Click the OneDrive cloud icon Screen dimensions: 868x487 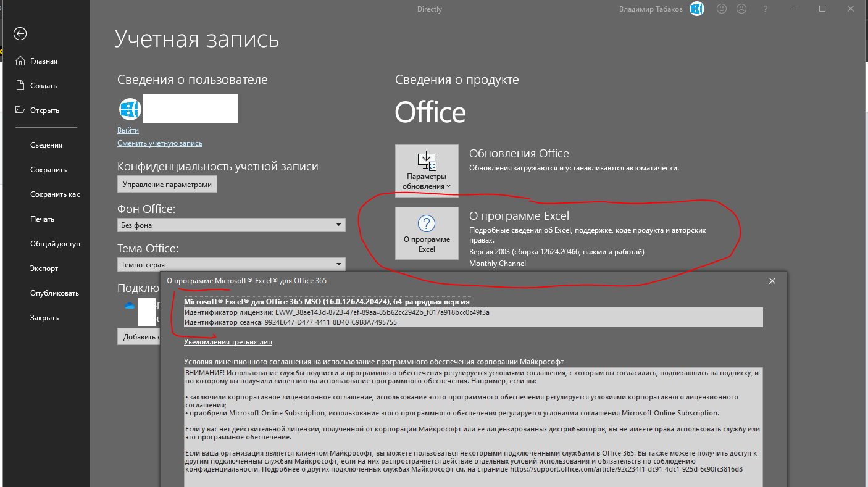click(129, 306)
